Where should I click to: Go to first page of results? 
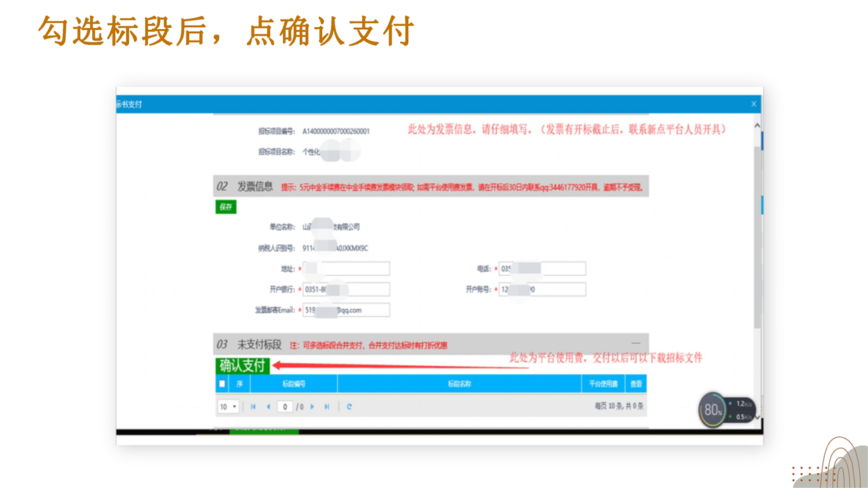point(254,407)
